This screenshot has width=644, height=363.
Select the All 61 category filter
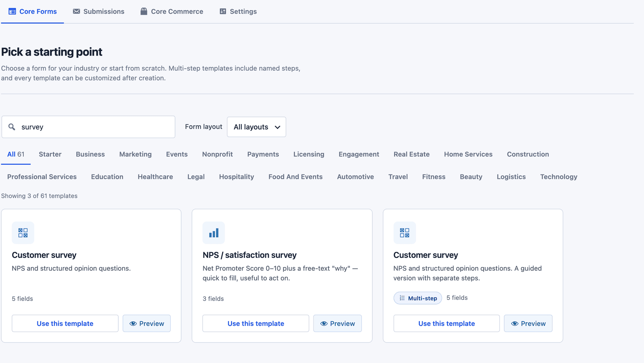click(16, 154)
